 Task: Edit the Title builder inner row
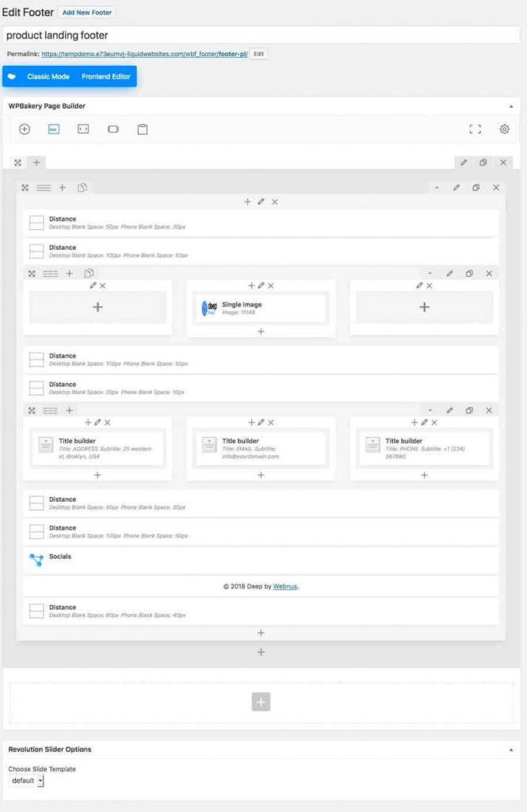point(449,411)
